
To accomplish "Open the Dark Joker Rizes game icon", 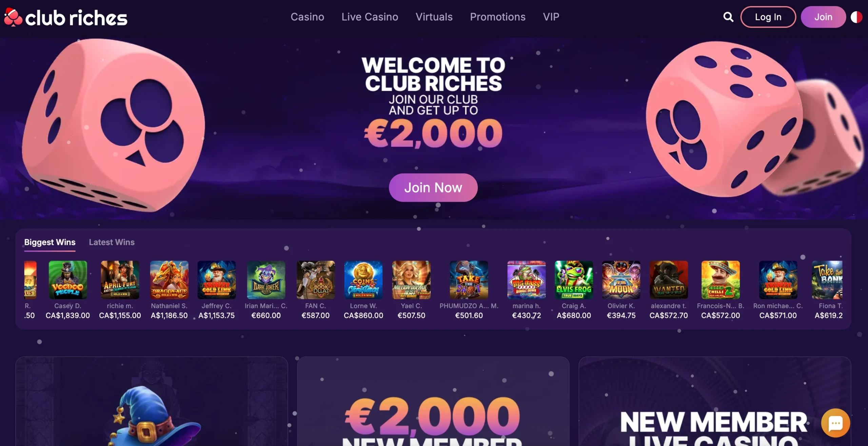I will [266, 280].
